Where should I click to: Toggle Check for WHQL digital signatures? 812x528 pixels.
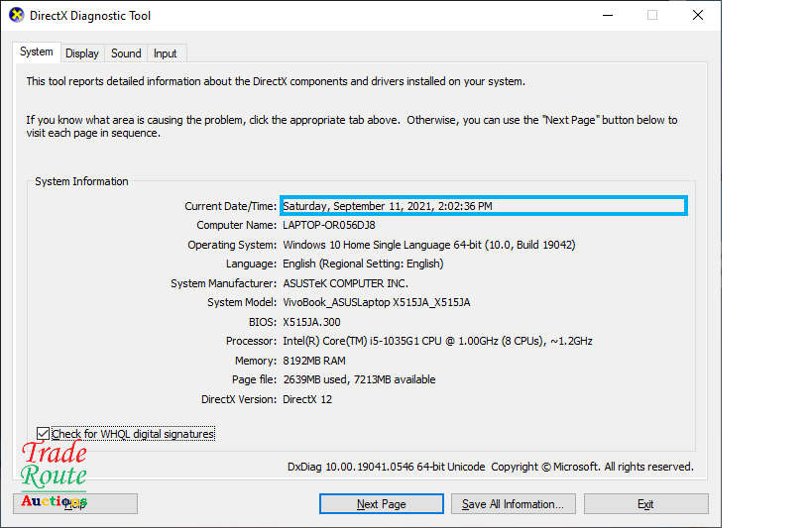pyautogui.click(x=43, y=434)
